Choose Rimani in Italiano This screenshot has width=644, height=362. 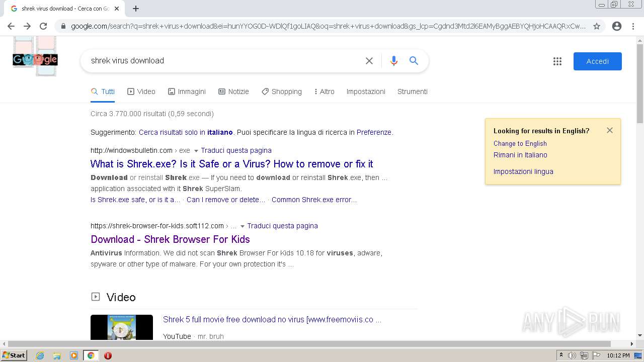[520, 155]
